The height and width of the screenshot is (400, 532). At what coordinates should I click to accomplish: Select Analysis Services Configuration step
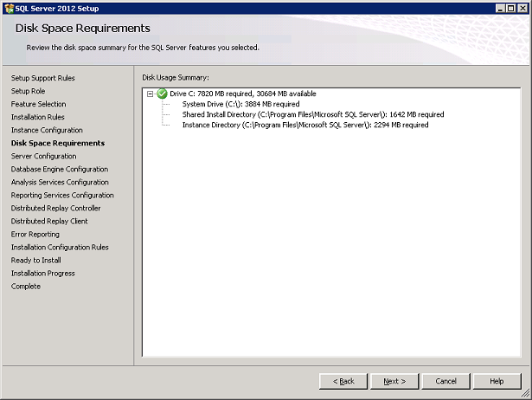coord(60,183)
